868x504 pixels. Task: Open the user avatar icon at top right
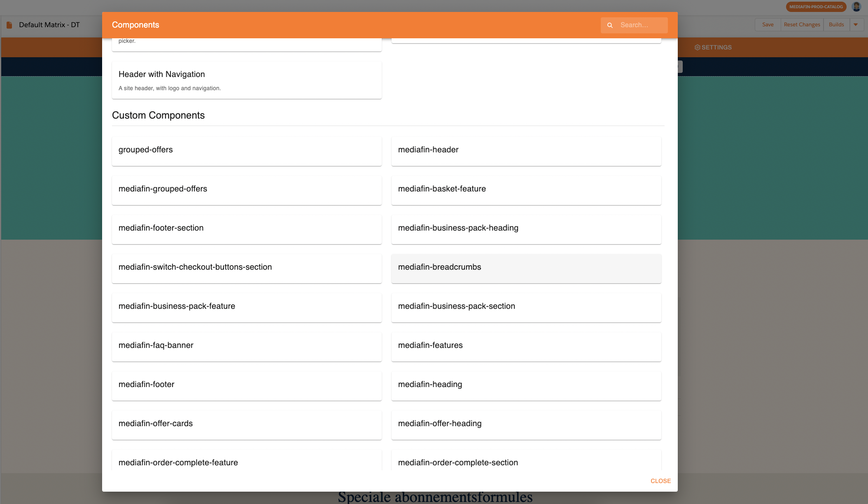coord(856,7)
